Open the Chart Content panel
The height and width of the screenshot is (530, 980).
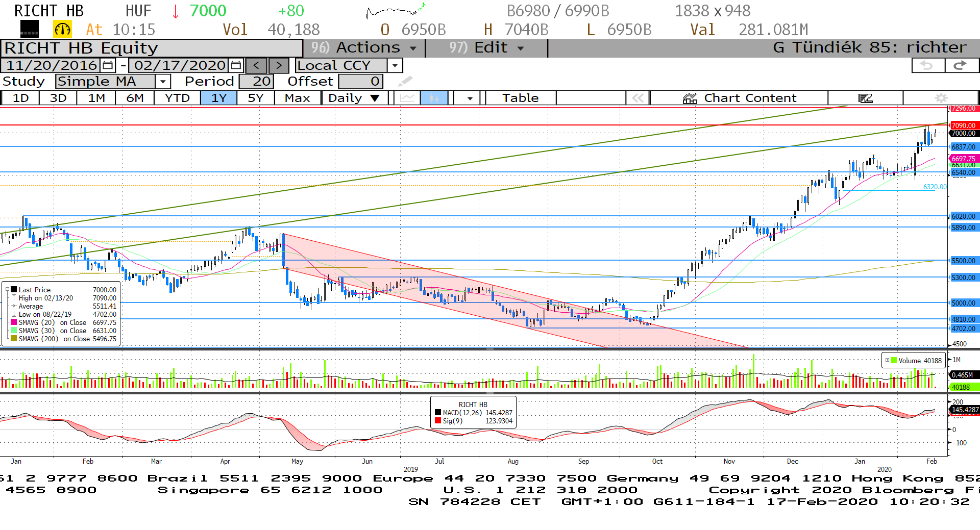click(x=740, y=98)
